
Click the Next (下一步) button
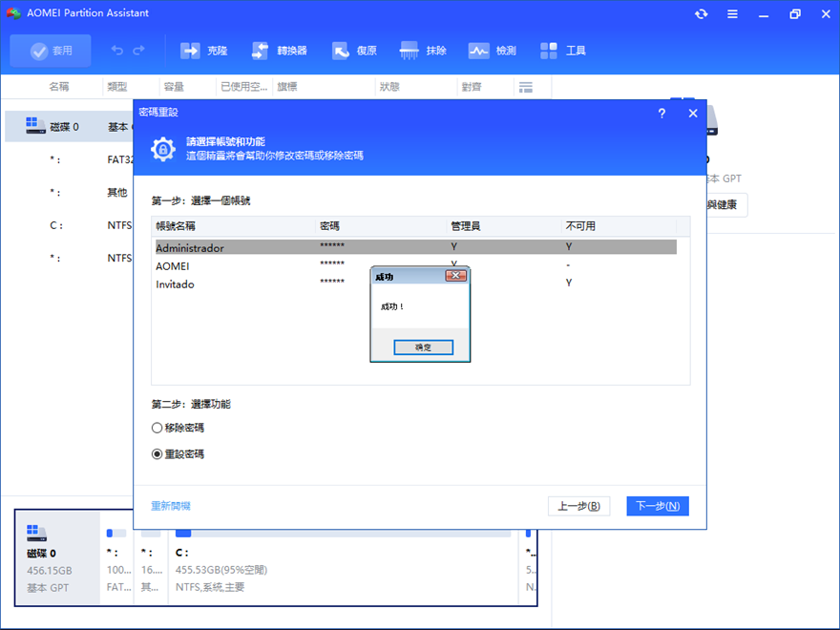click(658, 506)
